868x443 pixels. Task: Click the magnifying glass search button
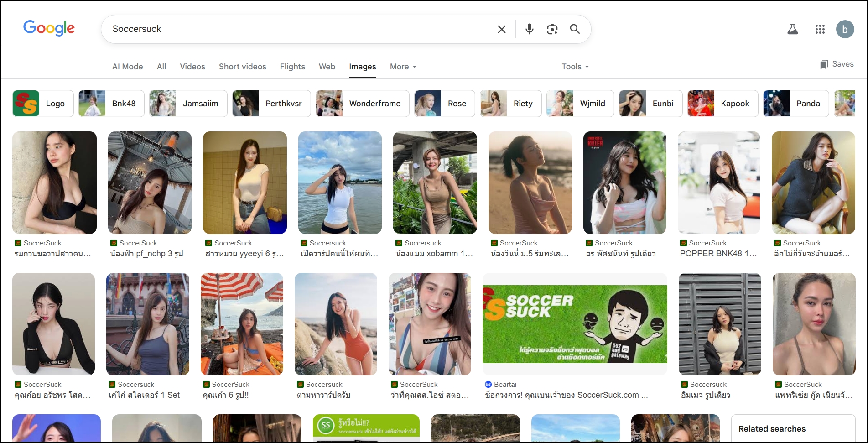point(575,29)
